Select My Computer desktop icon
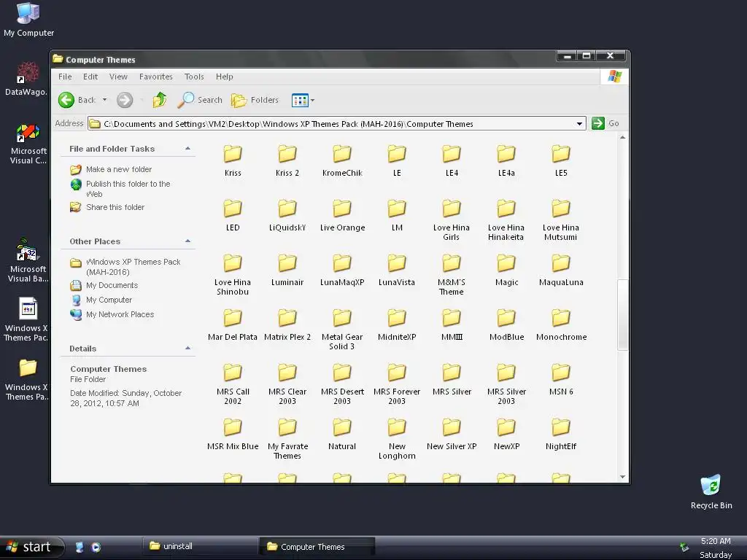The height and width of the screenshot is (560, 747). [28, 20]
